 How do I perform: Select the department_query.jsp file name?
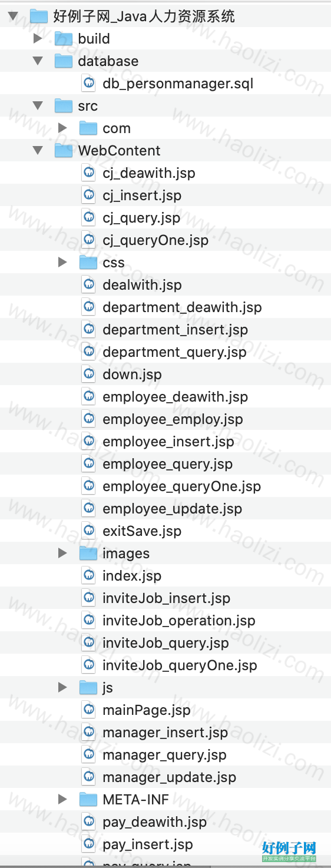pos(174,353)
